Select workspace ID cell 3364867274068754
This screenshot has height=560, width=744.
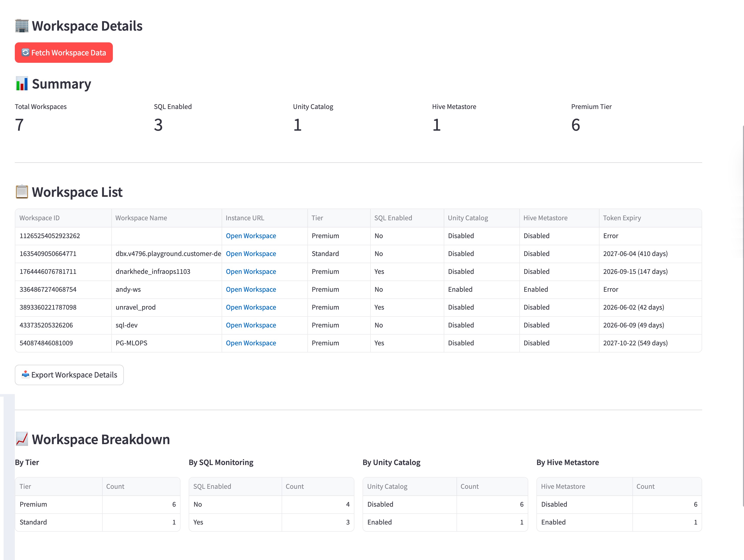48,289
